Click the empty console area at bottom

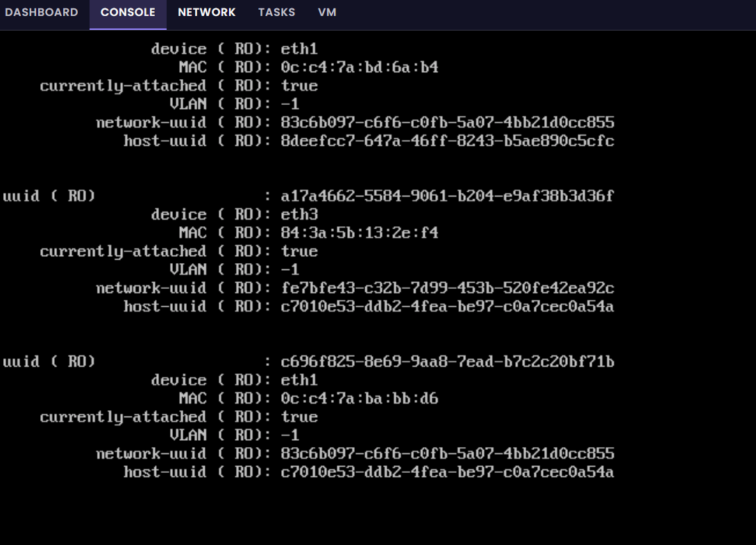378,514
